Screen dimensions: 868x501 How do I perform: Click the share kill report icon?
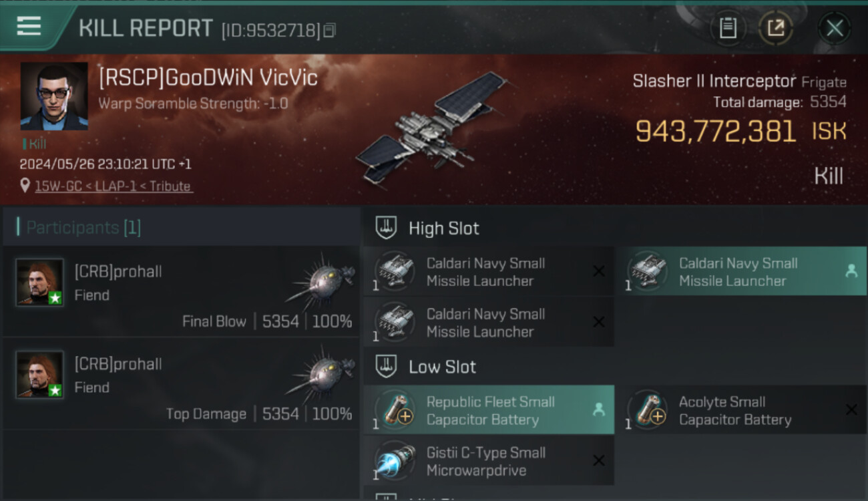775,28
